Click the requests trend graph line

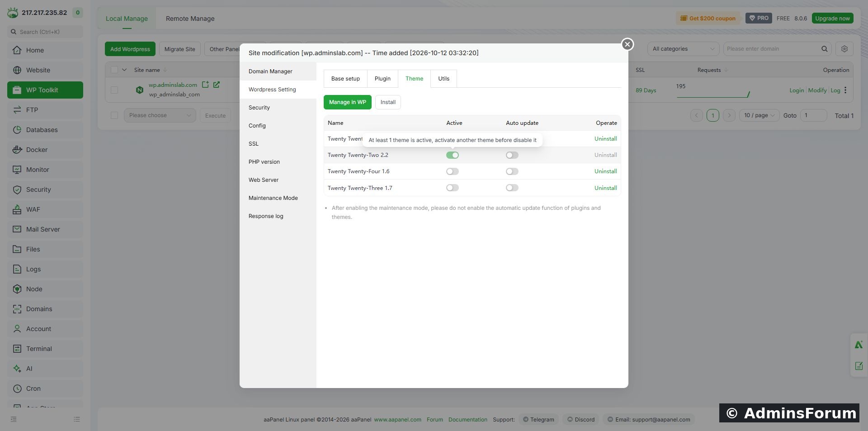click(x=713, y=95)
